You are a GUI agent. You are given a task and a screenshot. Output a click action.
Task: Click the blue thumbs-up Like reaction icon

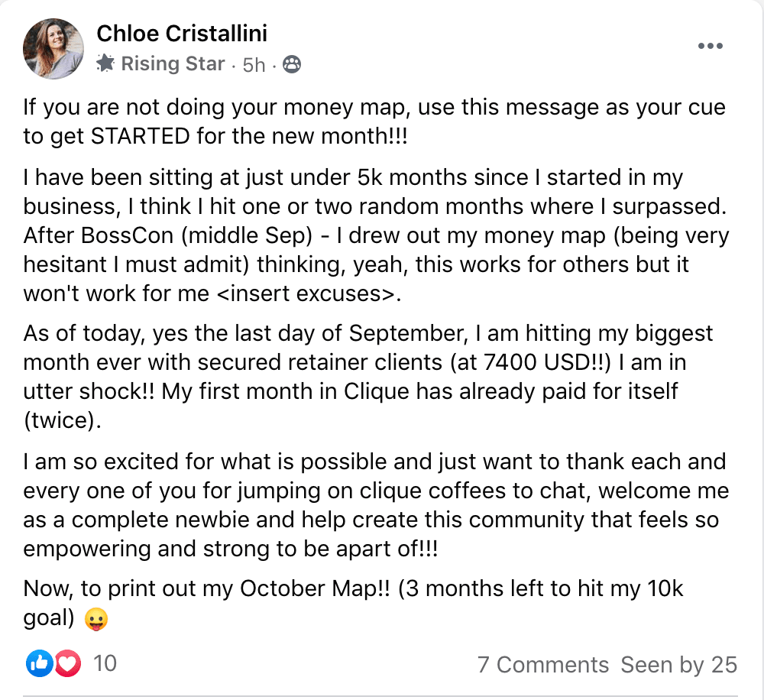coord(40,663)
